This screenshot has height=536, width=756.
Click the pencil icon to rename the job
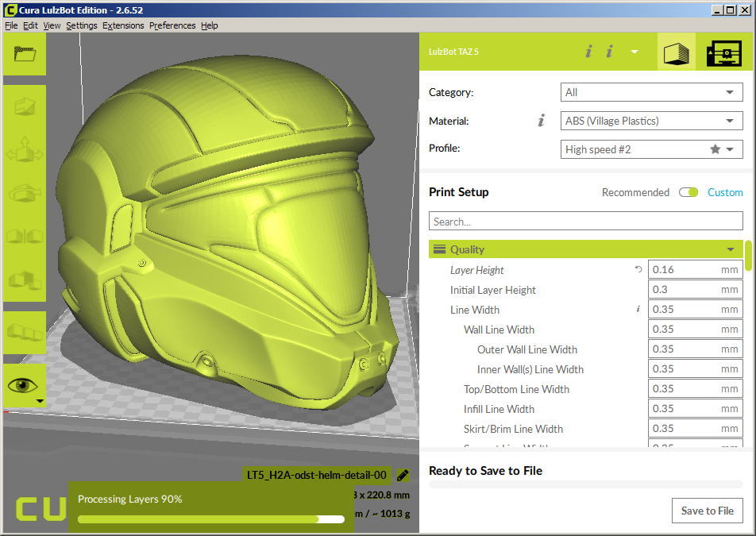403,476
